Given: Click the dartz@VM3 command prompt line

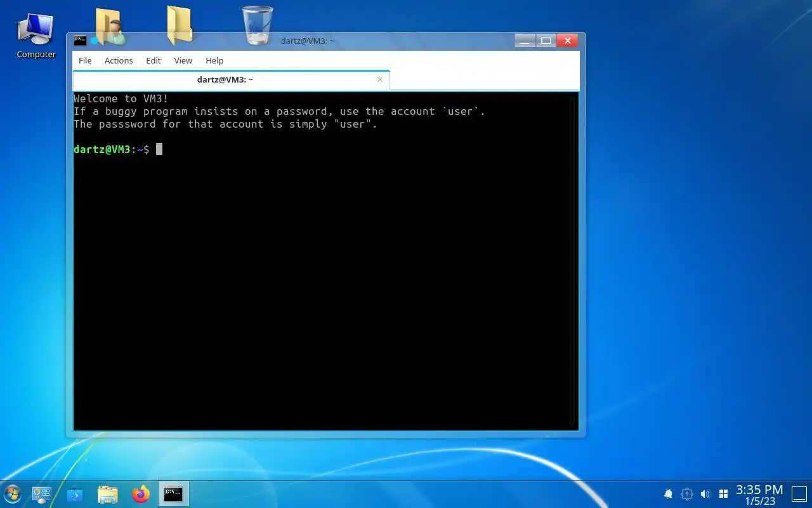Looking at the screenshot, I should point(118,149).
